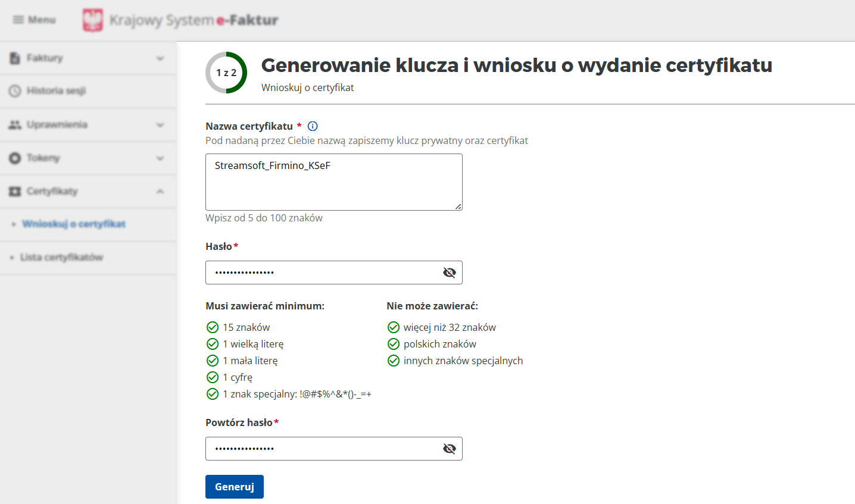The image size is (855, 504).
Task: Open the hamburger Menu
Action: pos(34,20)
